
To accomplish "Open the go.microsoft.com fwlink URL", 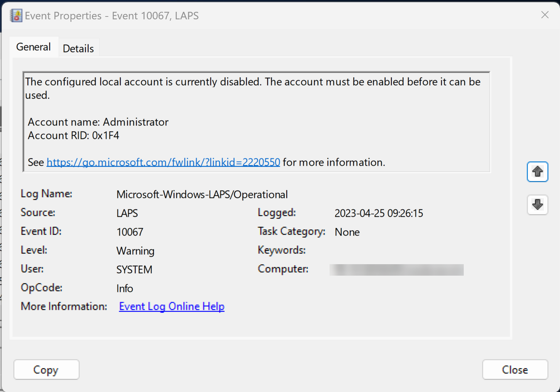I will click(163, 163).
